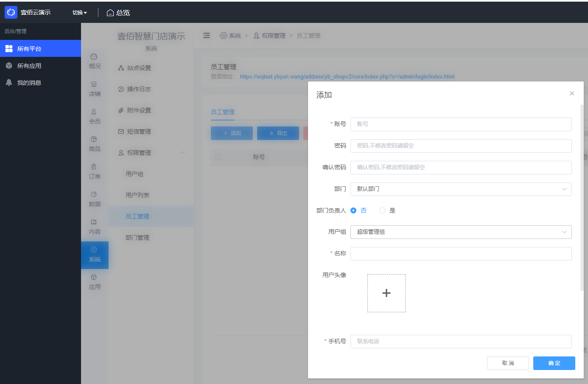Close the 添加 dialog with X
This screenshot has width=588, height=384.
click(572, 93)
